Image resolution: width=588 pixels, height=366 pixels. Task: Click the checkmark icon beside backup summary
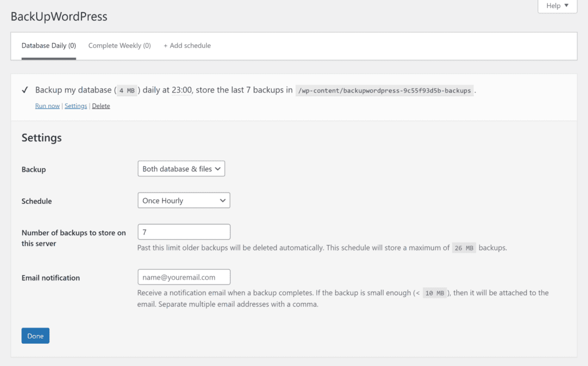[25, 90]
